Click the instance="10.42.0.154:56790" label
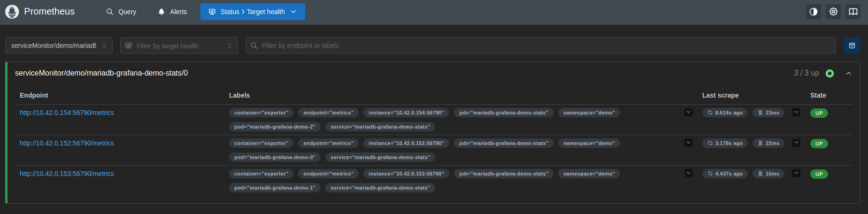Screen dimensions: 868x214 pos(406,113)
